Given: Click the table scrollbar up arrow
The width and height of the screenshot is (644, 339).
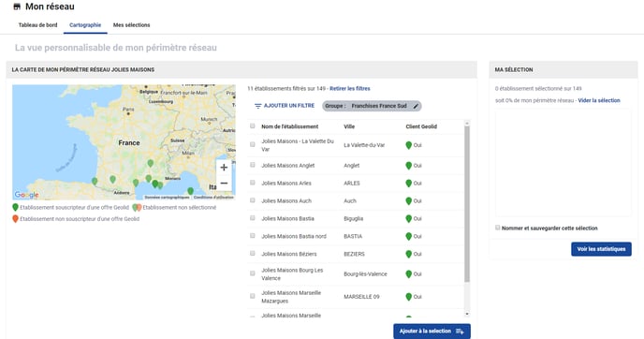Looking at the screenshot, I should point(467,123).
